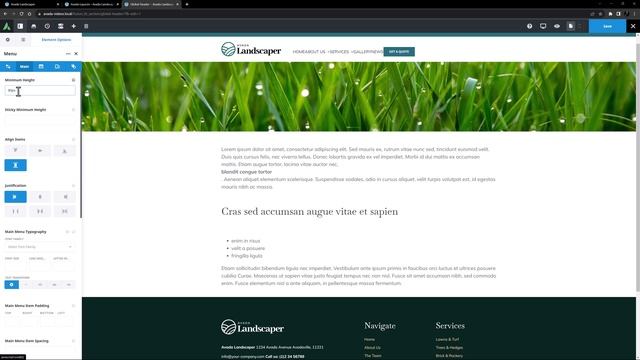Click the trash icon in builder toolbar
Viewport: 640px width, 360px height.
coord(86,26)
